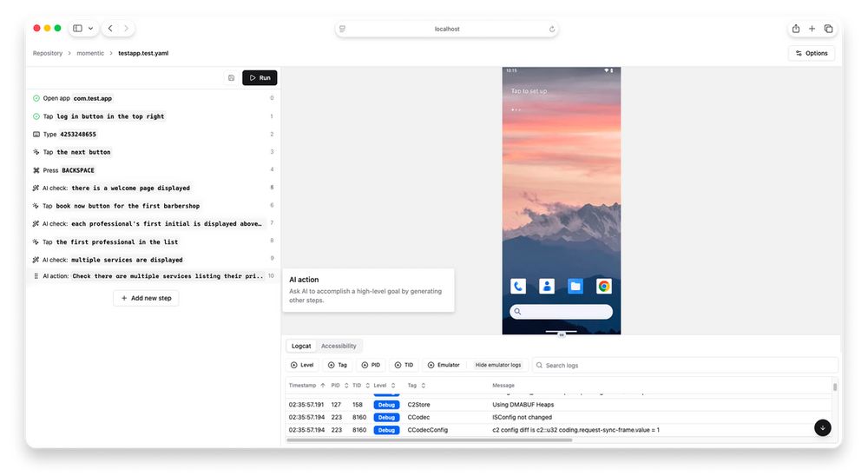Open the Emulator filter

(444, 365)
